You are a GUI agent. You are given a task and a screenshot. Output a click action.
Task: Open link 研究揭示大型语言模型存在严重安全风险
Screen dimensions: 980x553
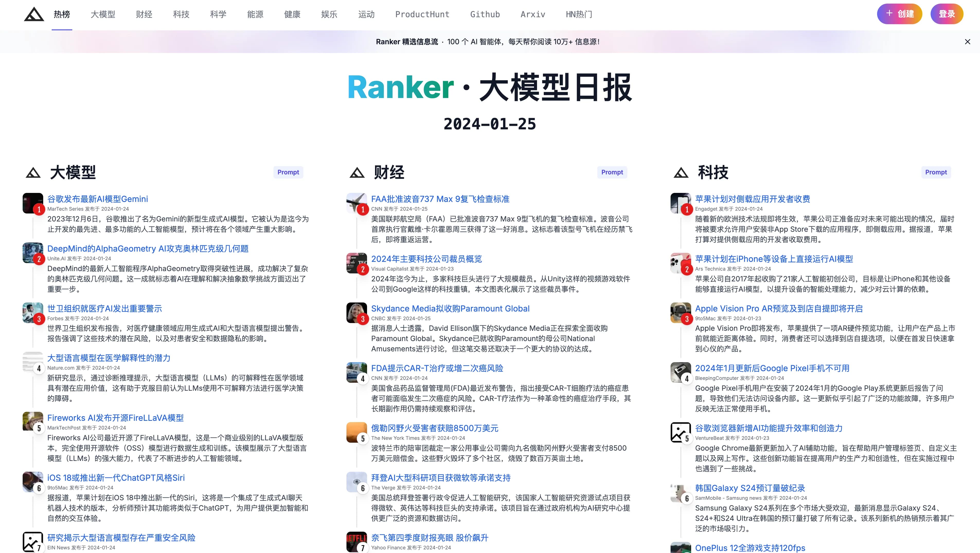pos(121,538)
